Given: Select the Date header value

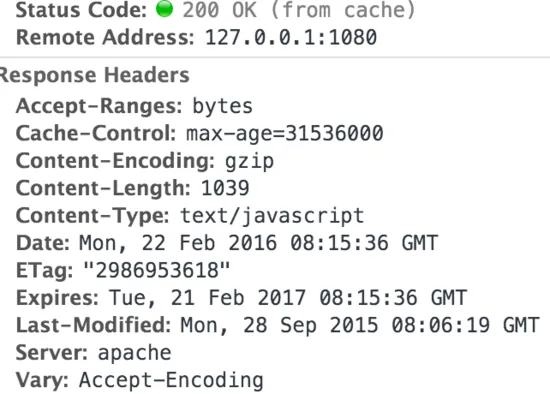Looking at the screenshot, I should [259, 243].
